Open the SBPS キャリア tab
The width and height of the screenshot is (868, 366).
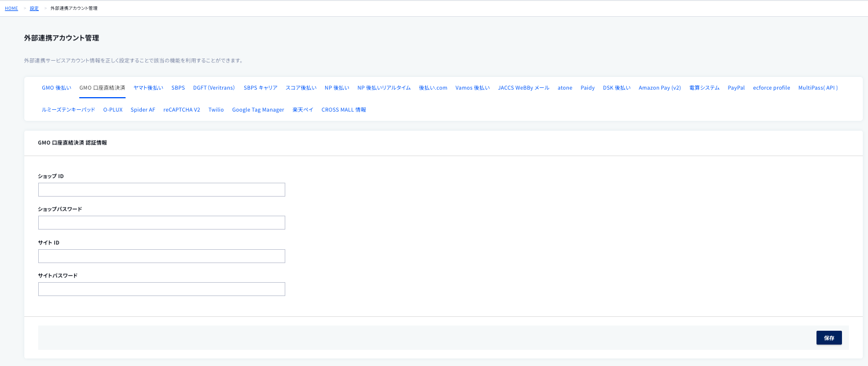coord(260,88)
